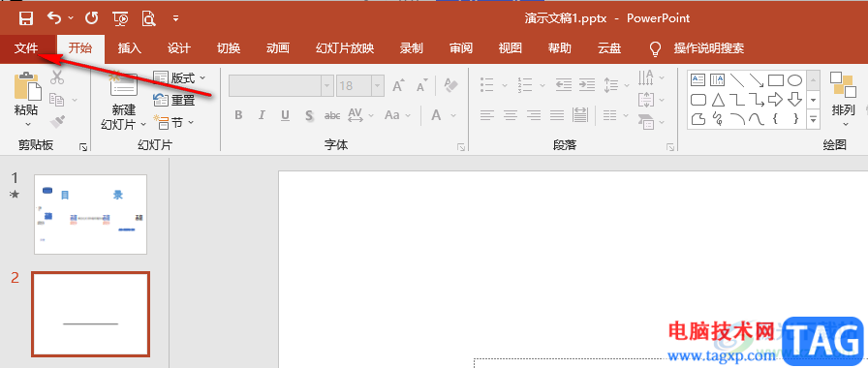Align text right

coord(534,115)
